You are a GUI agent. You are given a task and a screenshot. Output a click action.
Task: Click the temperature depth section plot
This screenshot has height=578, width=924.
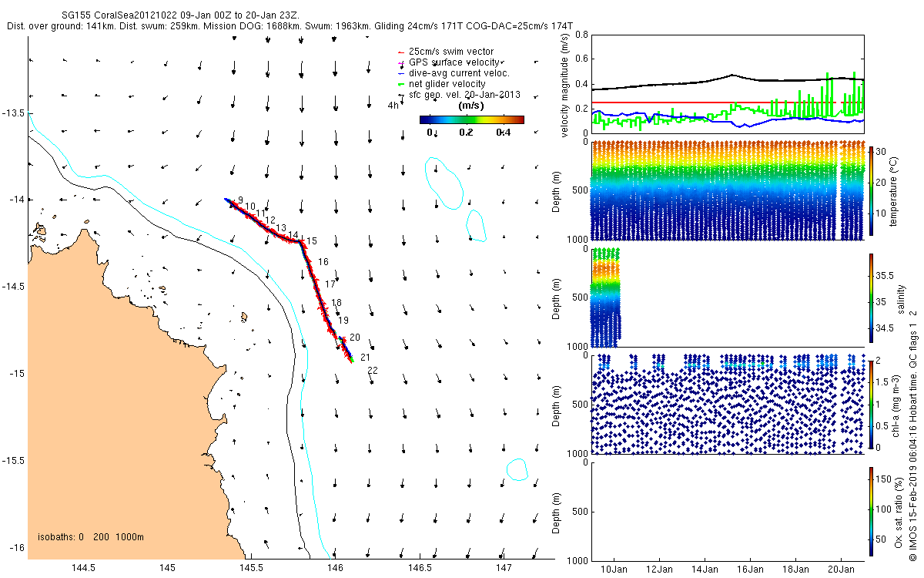(728, 190)
